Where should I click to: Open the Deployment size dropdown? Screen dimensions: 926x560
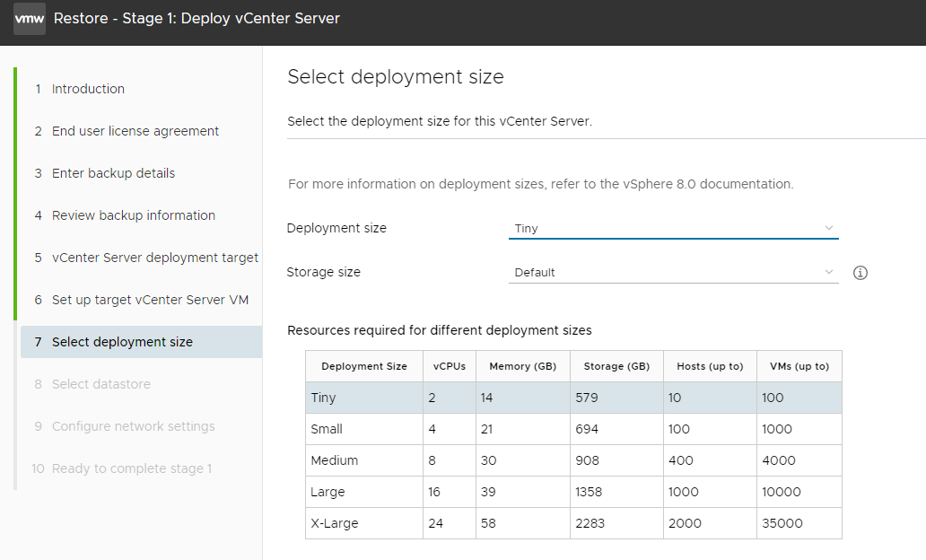pyautogui.click(x=673, y=229)
